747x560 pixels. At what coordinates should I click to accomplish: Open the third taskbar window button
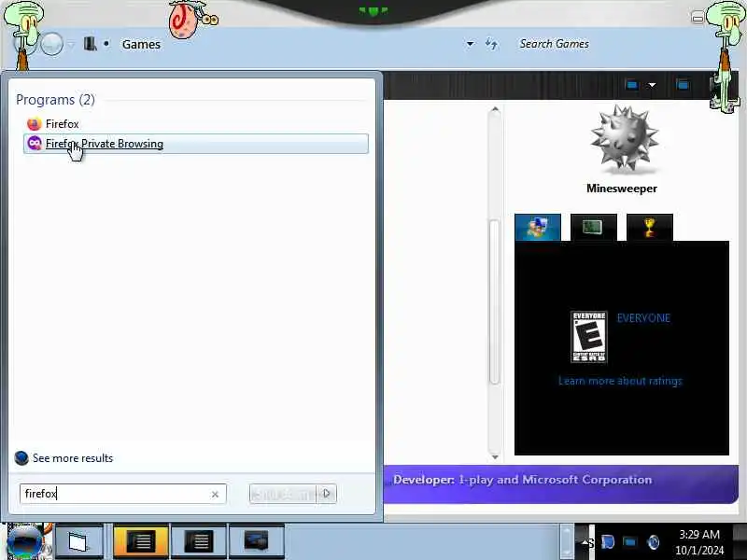click(199, 541)
